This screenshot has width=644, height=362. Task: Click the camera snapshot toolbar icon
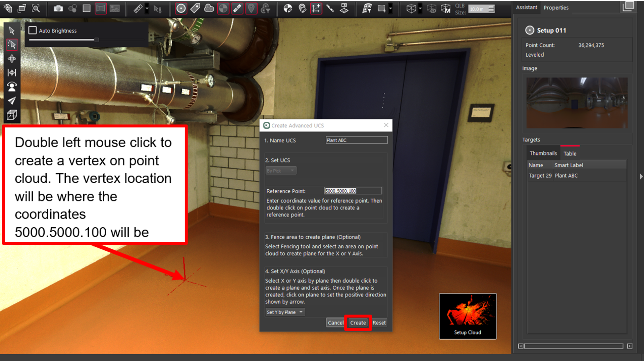click(58, 8)
